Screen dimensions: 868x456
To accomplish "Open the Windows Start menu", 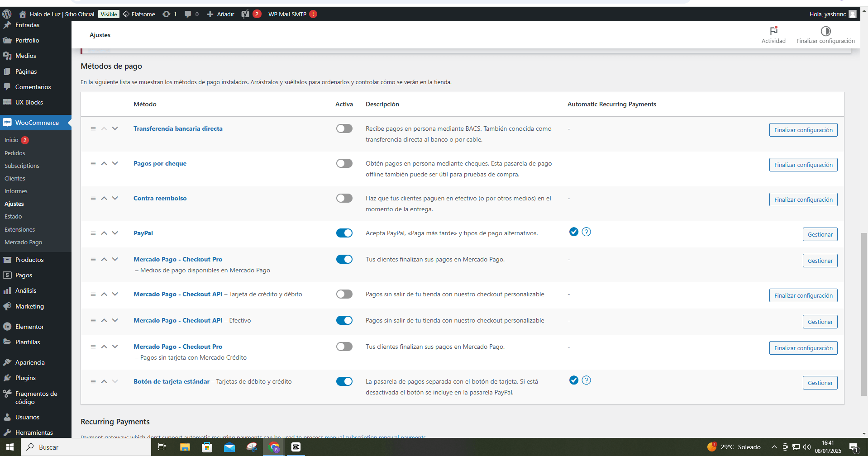I will point(10,447).
